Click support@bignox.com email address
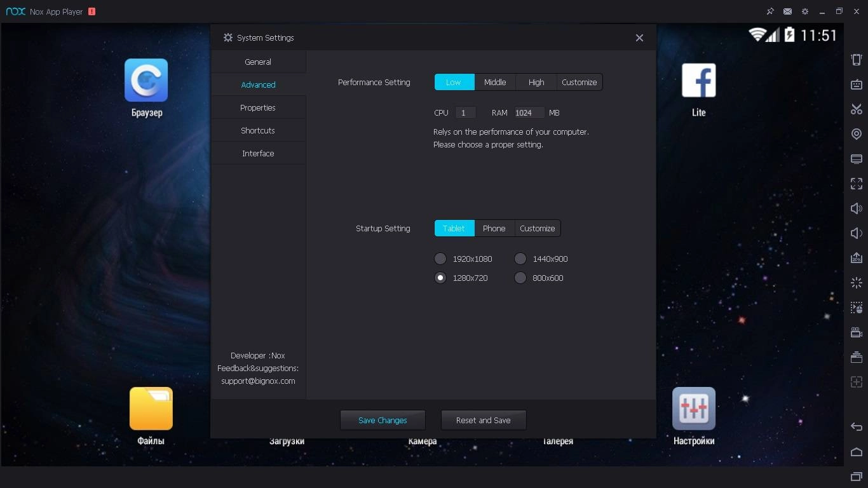This screenshot has width=868, height=488. pos(258,381)
